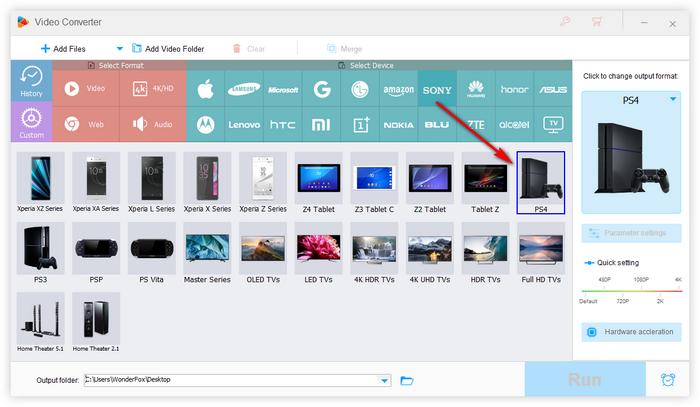Select the Xperia XZ Series device
700x407 pixels.
click(x=40, y=182)
